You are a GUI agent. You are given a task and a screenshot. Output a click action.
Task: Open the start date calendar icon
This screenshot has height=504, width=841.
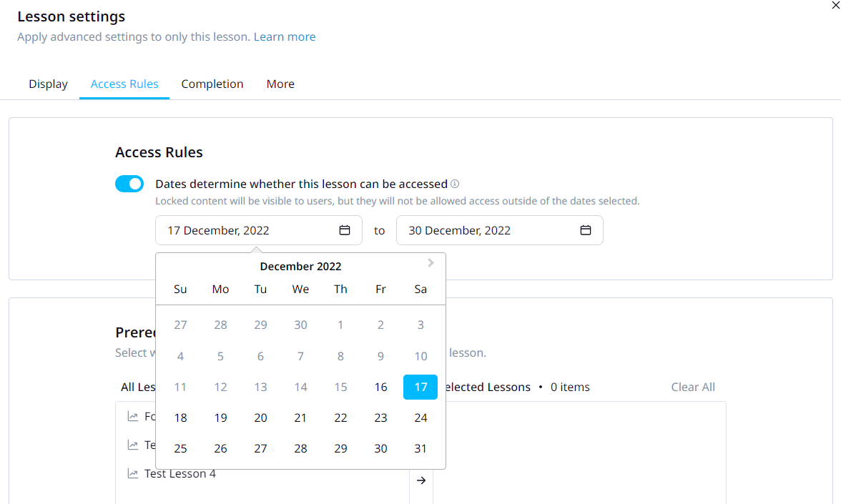(x=344, y=229)
